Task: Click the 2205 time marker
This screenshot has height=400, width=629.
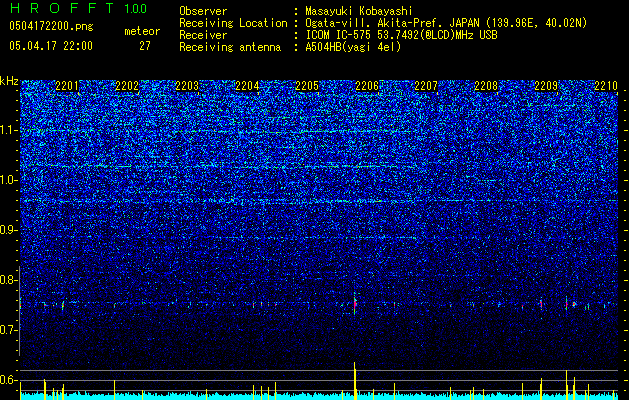Action: 307,86
